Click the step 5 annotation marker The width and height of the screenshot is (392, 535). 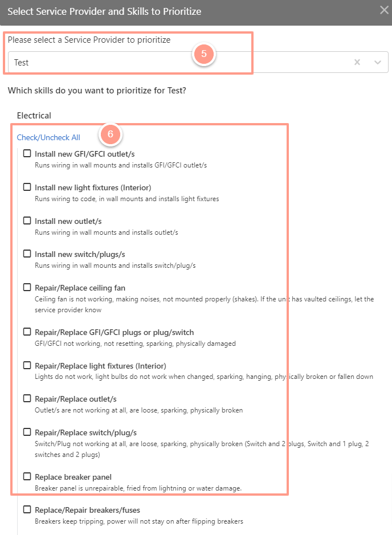pyautogui.click(x=203, y=54)
